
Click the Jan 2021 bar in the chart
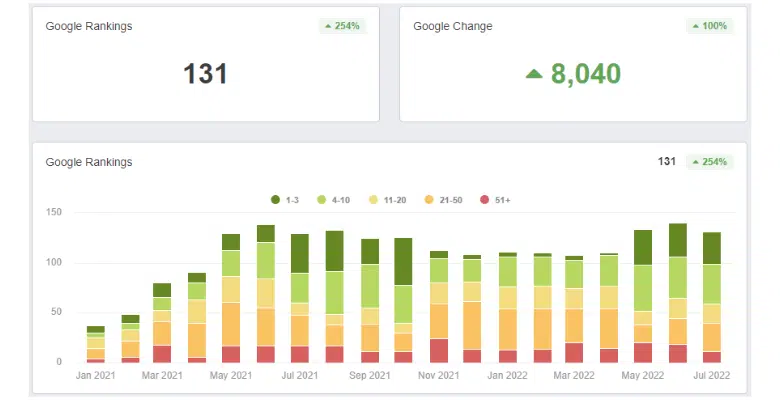[96, 344]
